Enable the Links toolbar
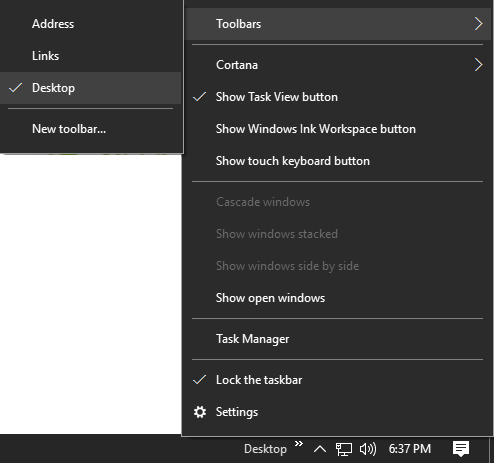This screenshot has width=494, height=463. [x=91, y=56]
